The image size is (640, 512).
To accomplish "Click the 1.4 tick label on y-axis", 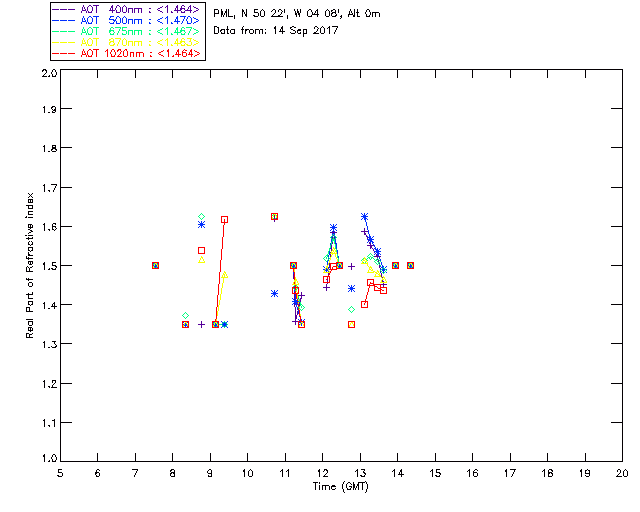I will click(49, 305).
